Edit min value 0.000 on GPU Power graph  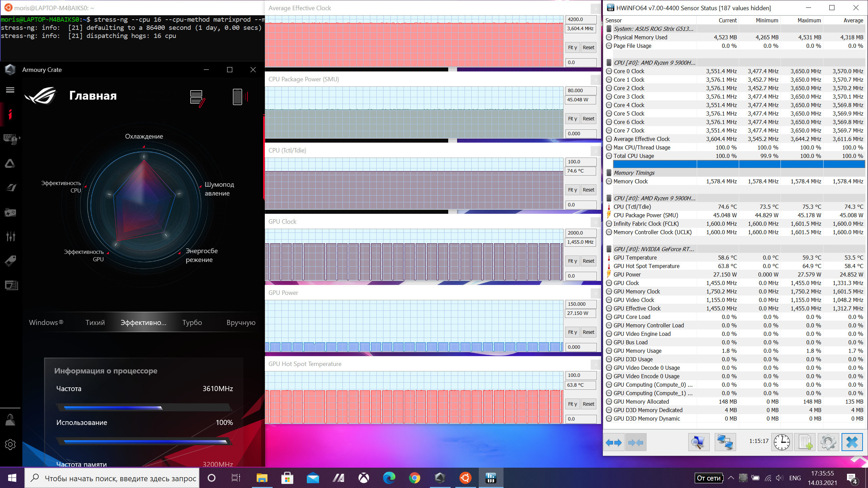pyautogui.click(x=581, y=347)
